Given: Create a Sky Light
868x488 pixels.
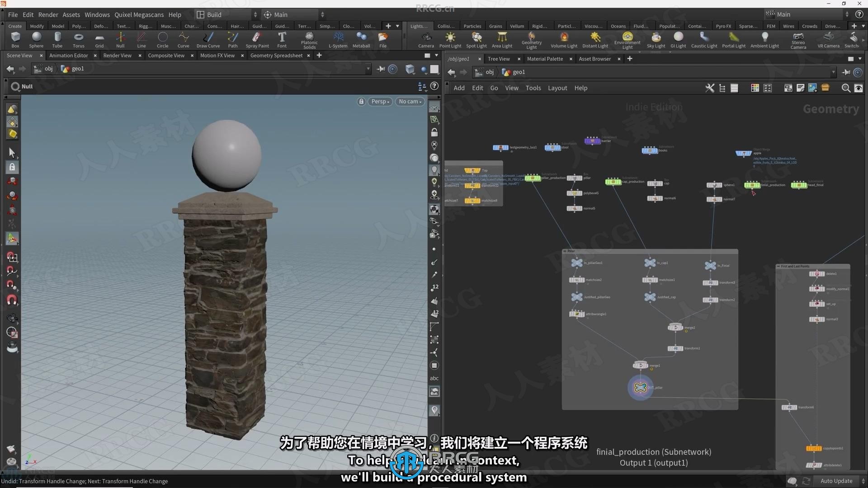Looking at the screenshot, I should (656, 39).
